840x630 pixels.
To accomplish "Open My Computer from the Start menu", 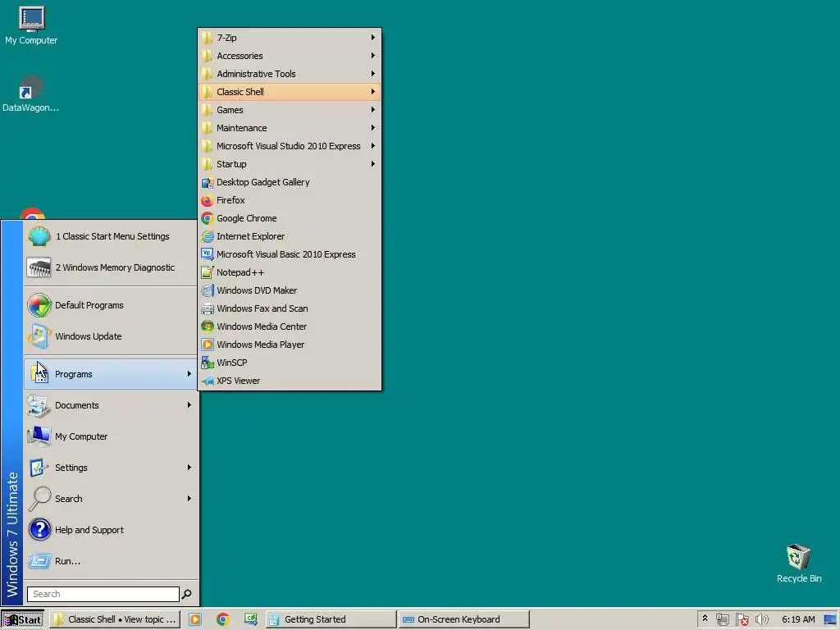I will (x=111, y=436).
